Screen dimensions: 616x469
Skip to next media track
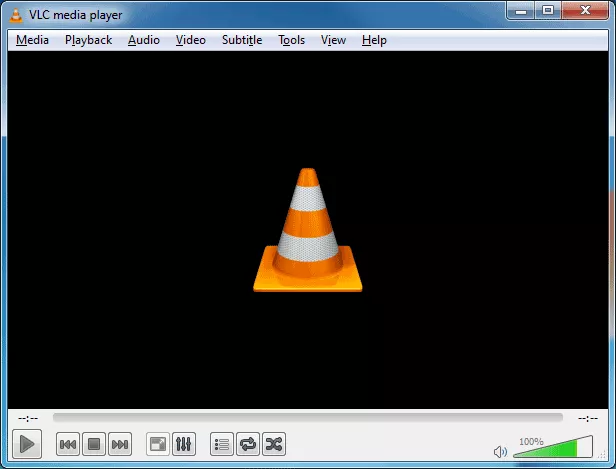pyautogui.click(x=120, y=444)
